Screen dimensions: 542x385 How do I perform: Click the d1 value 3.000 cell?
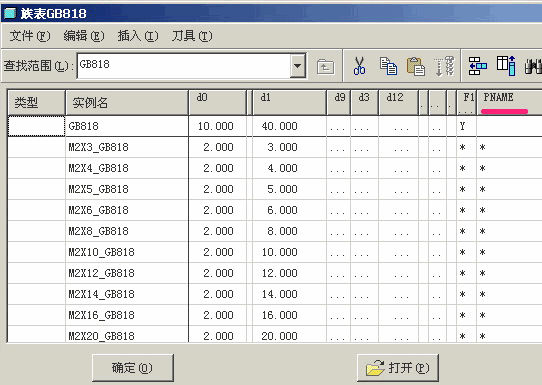tap(289, 147)
